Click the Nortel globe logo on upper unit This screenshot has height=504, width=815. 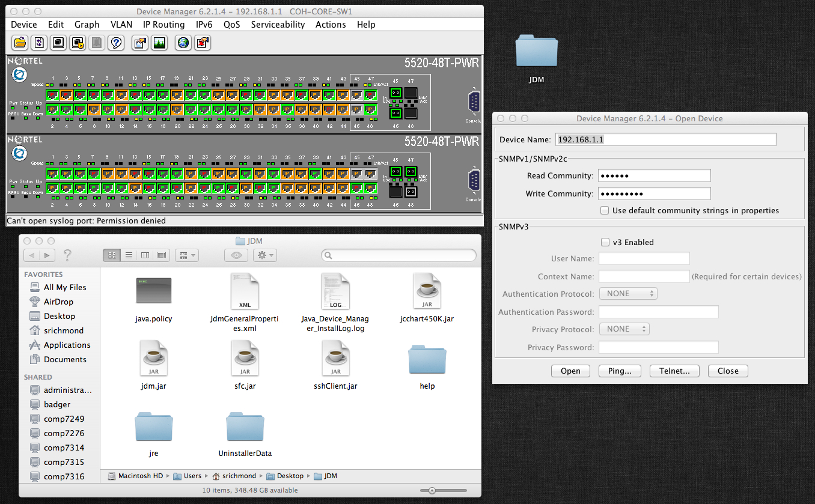[x=20, y=75]
